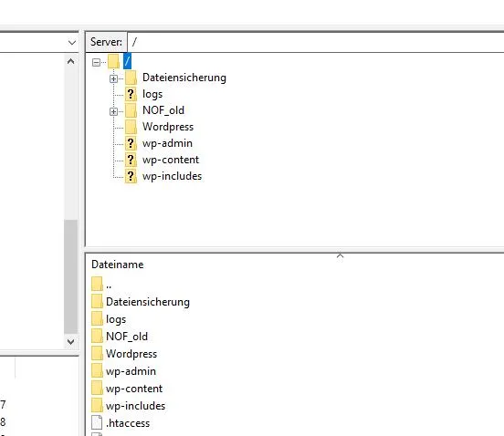Sort files by the Dateiname column header
Viewport: 504px width, 436px height.
[x=117, y=265]
